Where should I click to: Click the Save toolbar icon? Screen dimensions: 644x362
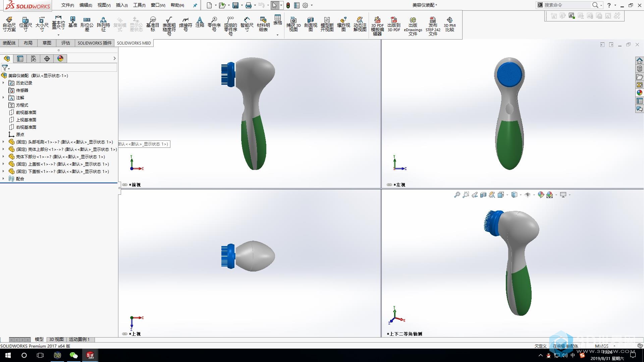pyautogui.click(x=235, y=5)
